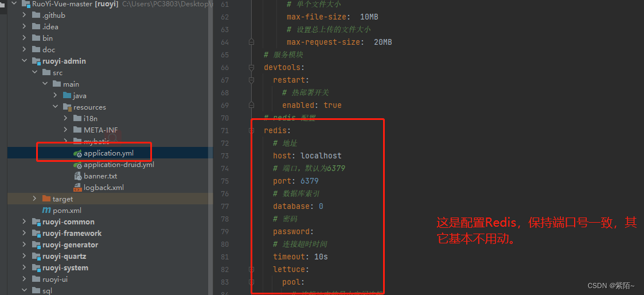Select the mybatis folder name
The width and height of the screenshot is (644, 295).
coord(96,142)
